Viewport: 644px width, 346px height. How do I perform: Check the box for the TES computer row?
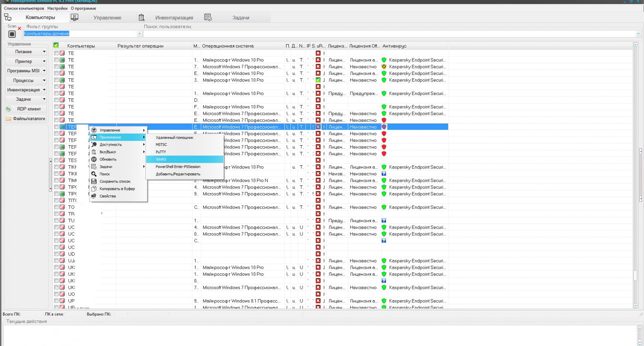coord(56,160)
